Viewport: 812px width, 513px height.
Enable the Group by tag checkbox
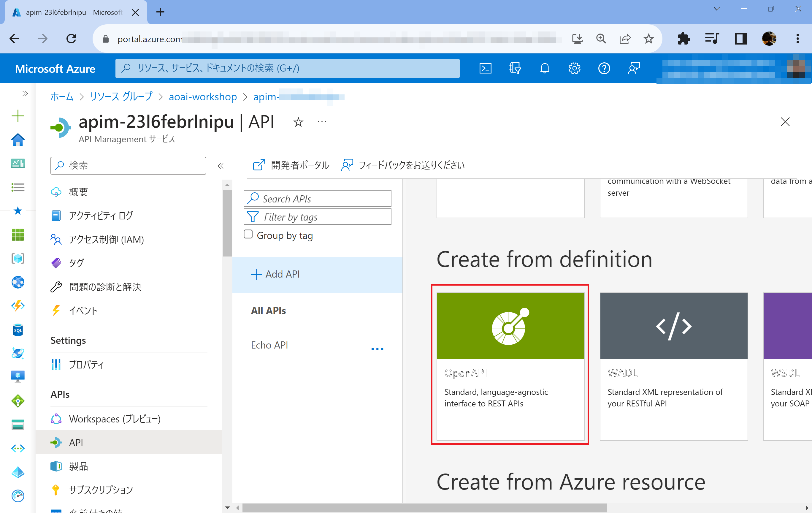pos(248,234)
